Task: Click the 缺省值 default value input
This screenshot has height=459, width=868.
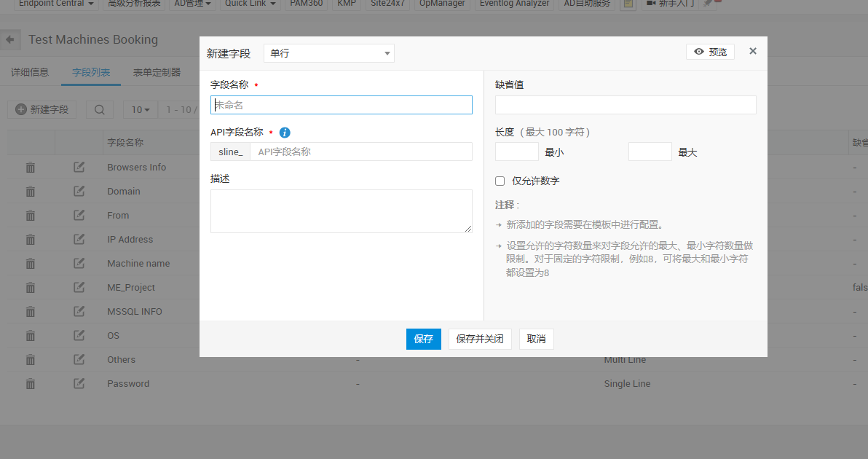Action: point(626,105)
